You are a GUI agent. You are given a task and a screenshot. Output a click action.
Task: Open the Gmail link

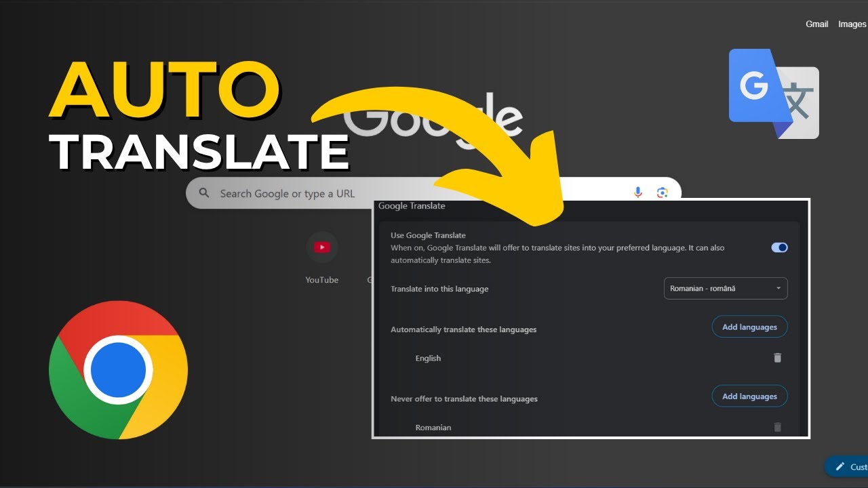point(816,24)
